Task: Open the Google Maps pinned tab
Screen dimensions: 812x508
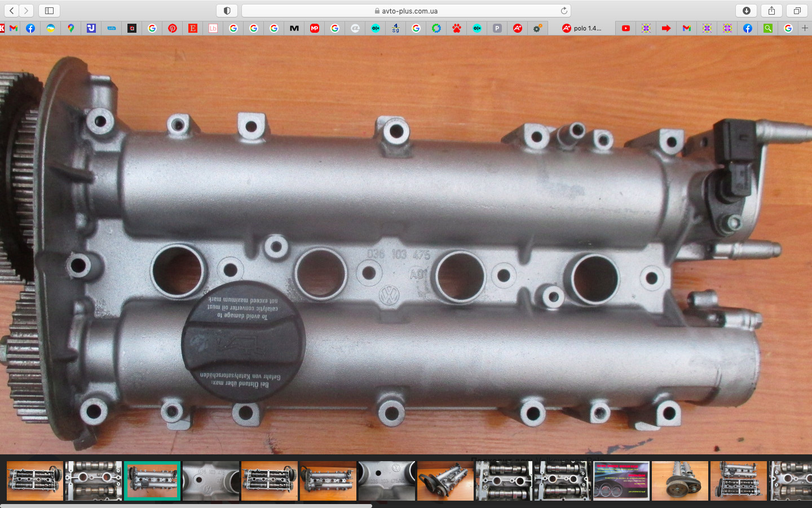Action: pyautogui.click(x=71, y=28)
